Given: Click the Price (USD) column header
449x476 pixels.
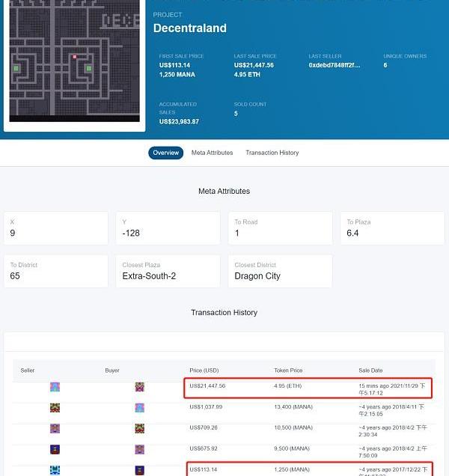Looking at the screenshot, I should 204,370.
